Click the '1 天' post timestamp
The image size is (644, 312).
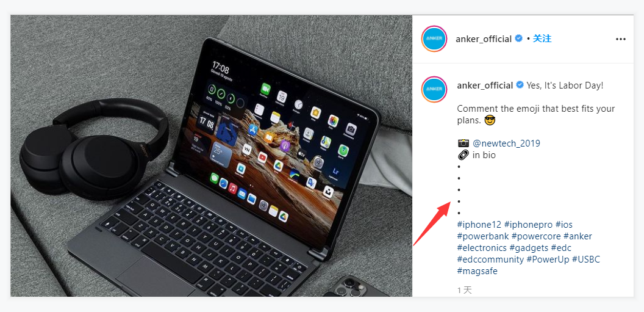point(465,290)
